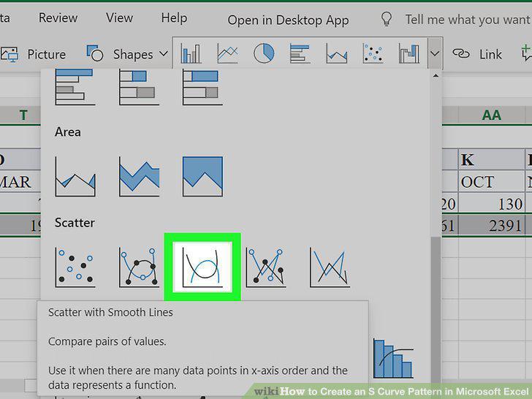532x399 pixels.
Task: Insert an area chart from the ribbon
Action: (336, 53)
